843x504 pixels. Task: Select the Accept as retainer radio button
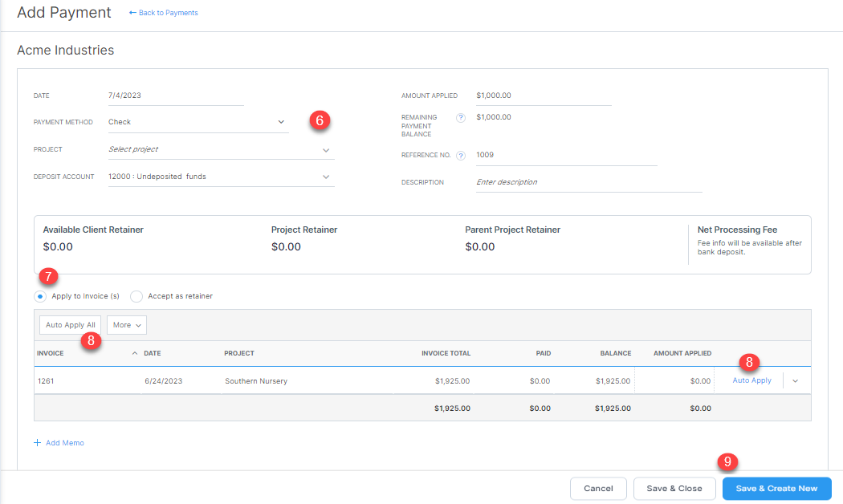pos(136,296)
